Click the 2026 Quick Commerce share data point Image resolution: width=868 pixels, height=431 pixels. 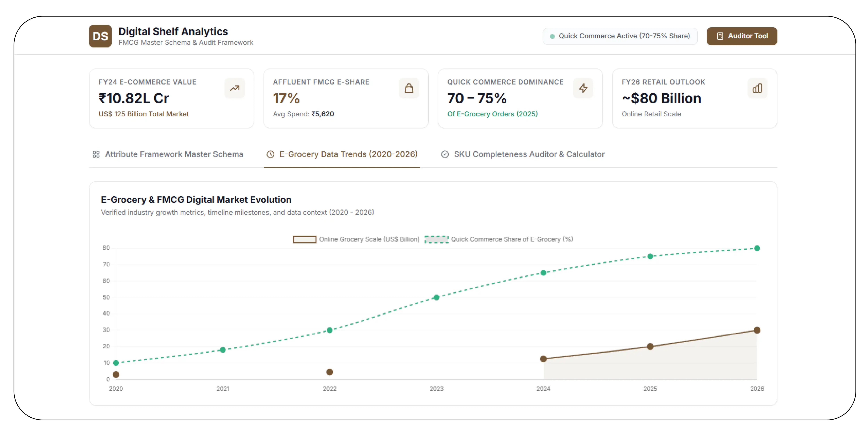click(757, 248)
